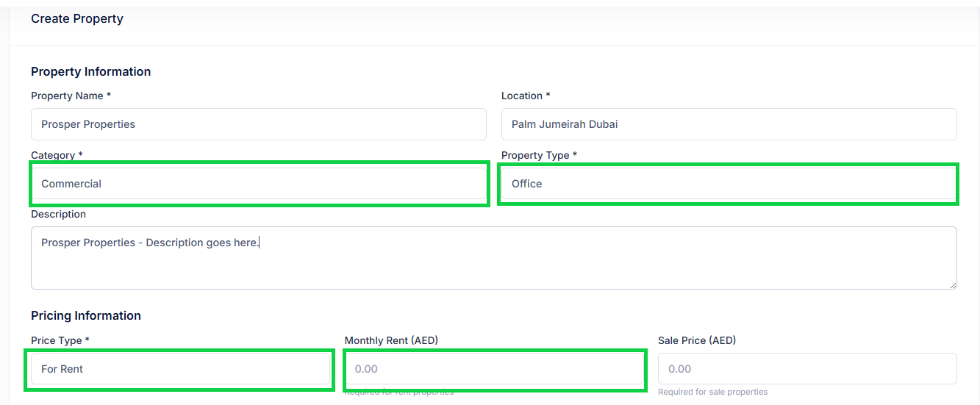Open the Price Type dropdown showing For Rent
The height and width of the screenshot is (405, 980).
pos(180,369)
